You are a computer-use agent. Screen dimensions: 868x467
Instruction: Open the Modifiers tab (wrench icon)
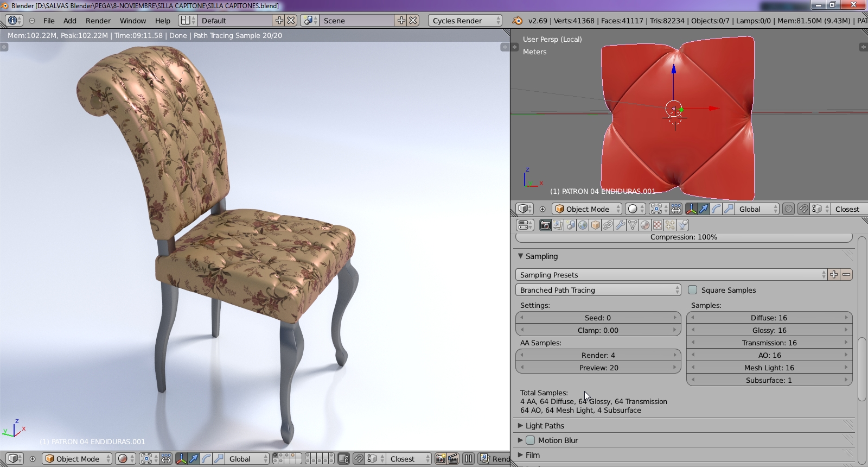point(620,225)
